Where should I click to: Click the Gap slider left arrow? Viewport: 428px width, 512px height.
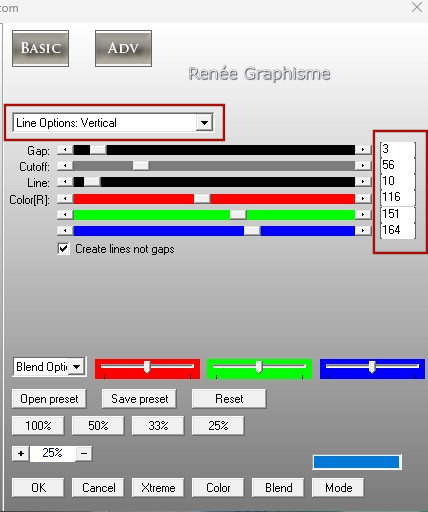65,150
